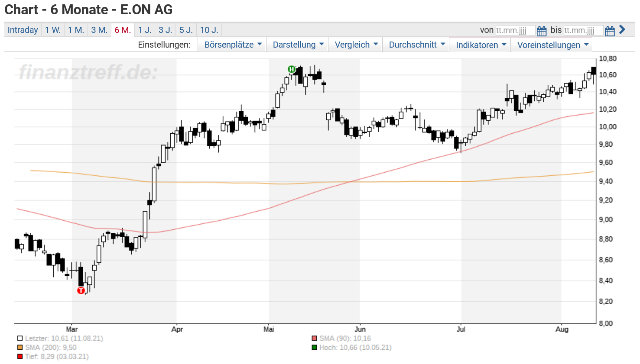Switch chart to the 1 J. timeframe
640x364 pixels.
coord(145,30)
